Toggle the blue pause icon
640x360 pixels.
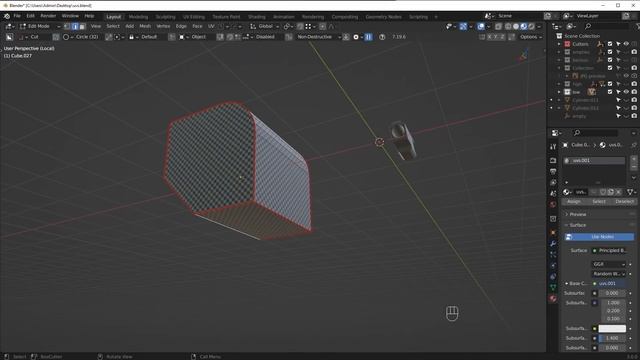coord(368,37)
